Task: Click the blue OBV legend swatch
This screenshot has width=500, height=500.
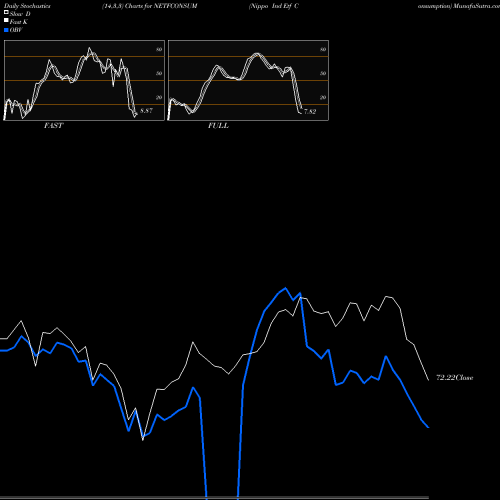Action: [x=6, y=30]
